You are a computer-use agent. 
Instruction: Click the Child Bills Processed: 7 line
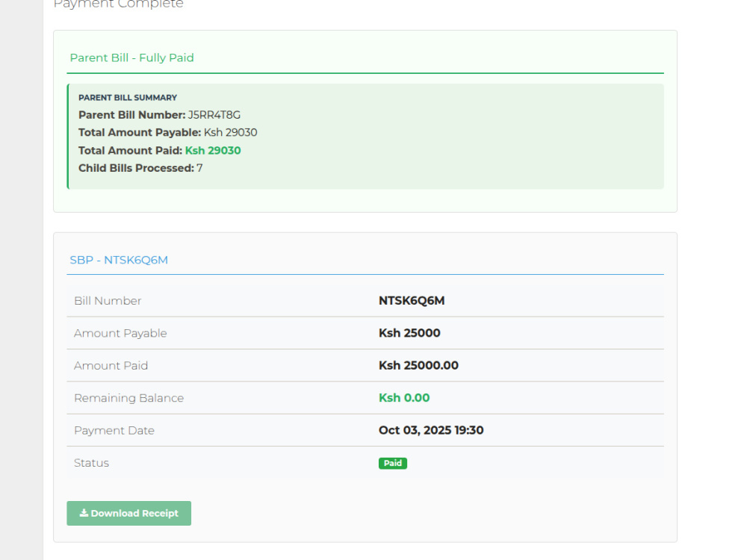click(140, 168)
